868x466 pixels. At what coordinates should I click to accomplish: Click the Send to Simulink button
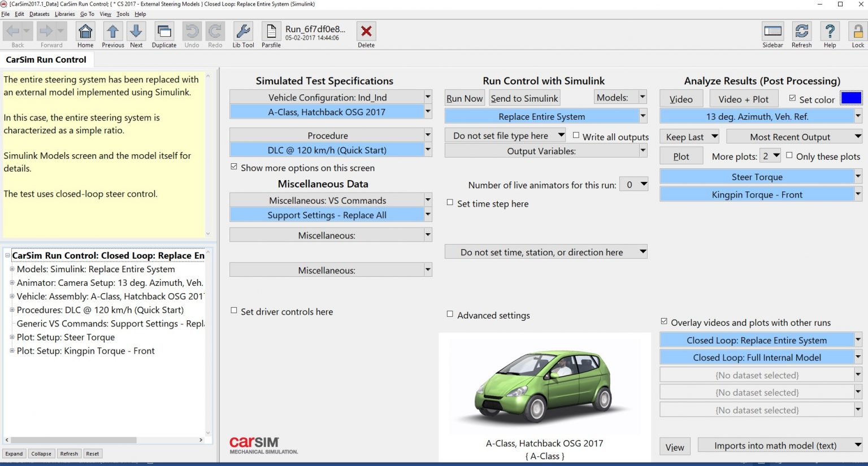(x=524, y=98)
